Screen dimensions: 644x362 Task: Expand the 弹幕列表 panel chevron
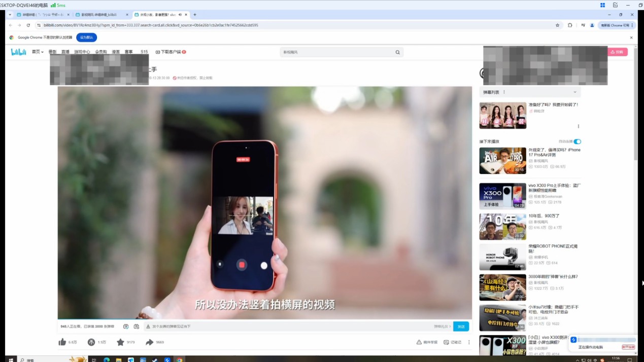(574, 92)
